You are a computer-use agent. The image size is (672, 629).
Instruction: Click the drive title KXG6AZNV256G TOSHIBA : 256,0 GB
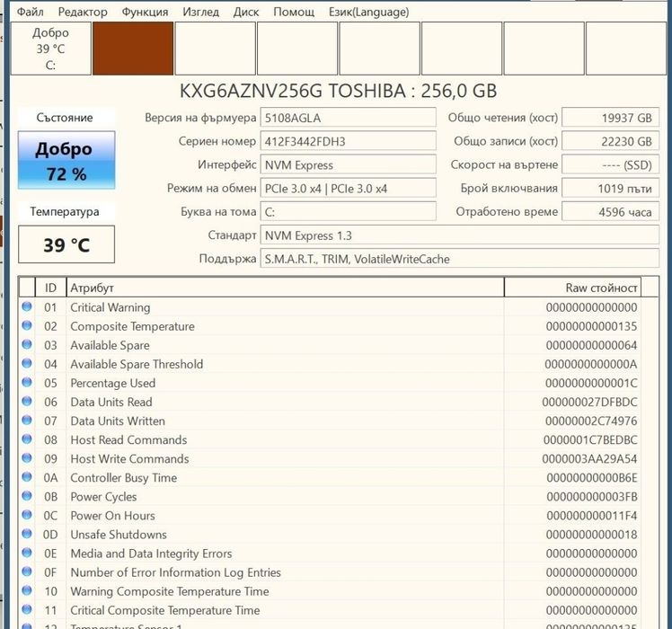tap(338, 91)
